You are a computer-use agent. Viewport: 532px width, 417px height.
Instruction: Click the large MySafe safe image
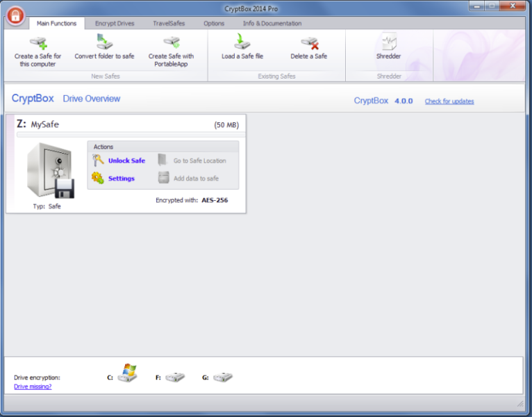click(50, 171)
